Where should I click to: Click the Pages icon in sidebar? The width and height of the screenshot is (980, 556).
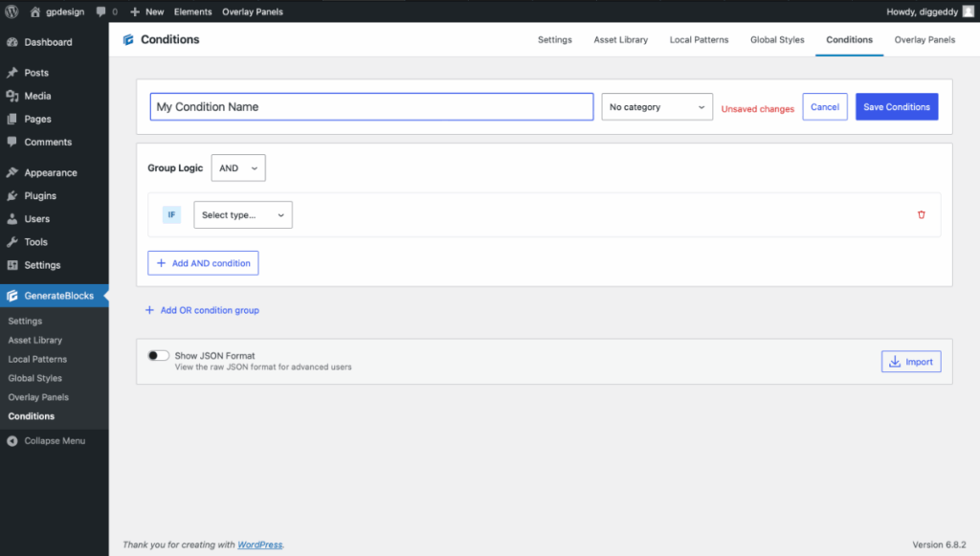tap(11, 119)
